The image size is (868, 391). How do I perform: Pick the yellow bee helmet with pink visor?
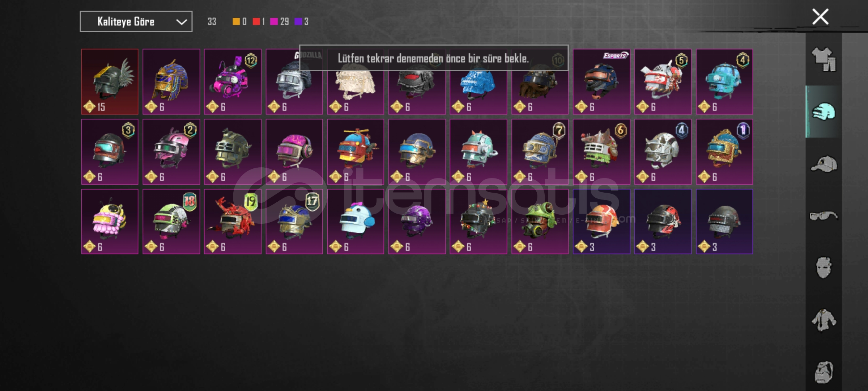[110, 222]
